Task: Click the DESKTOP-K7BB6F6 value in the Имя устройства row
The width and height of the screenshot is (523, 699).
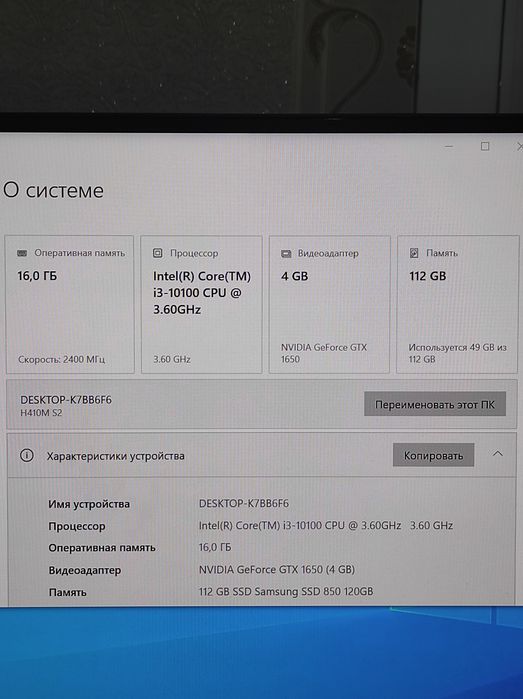Action: coord(244,504)
